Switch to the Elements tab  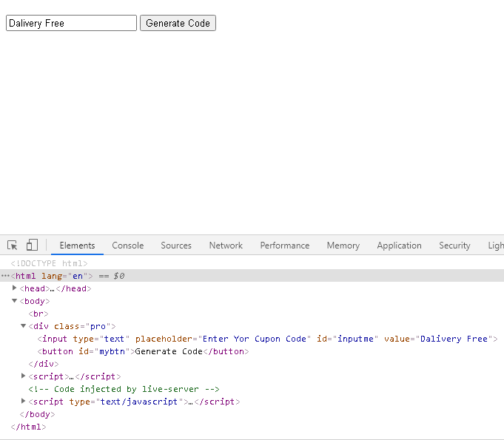coord(77,246)
